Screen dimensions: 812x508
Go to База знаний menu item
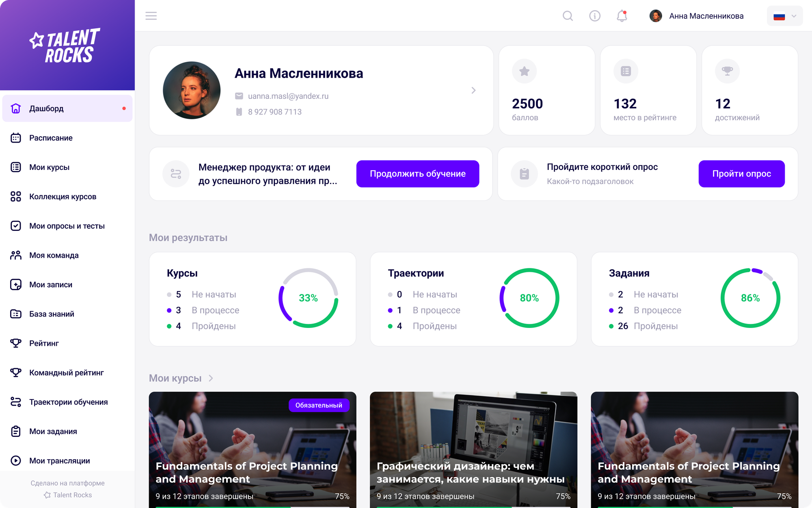point(52,314)
